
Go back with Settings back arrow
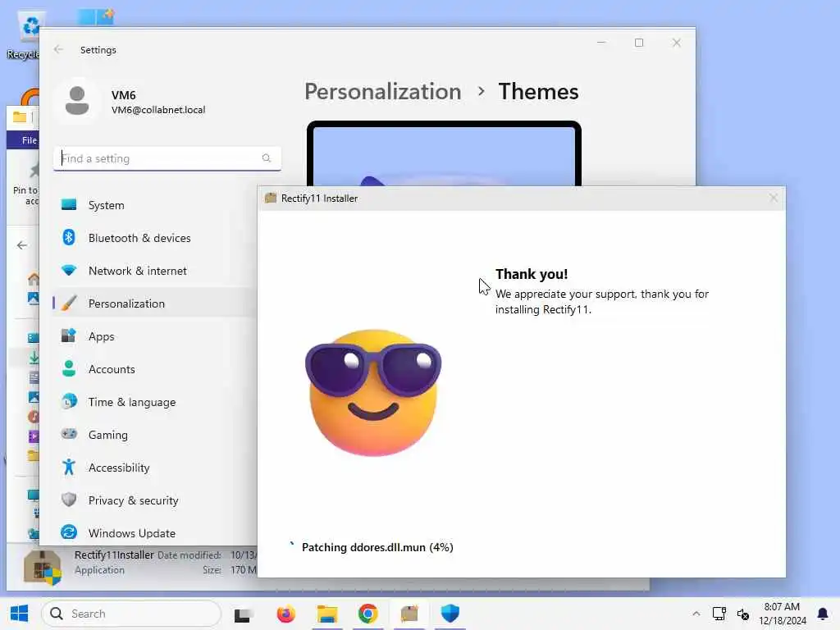[58, 49]
